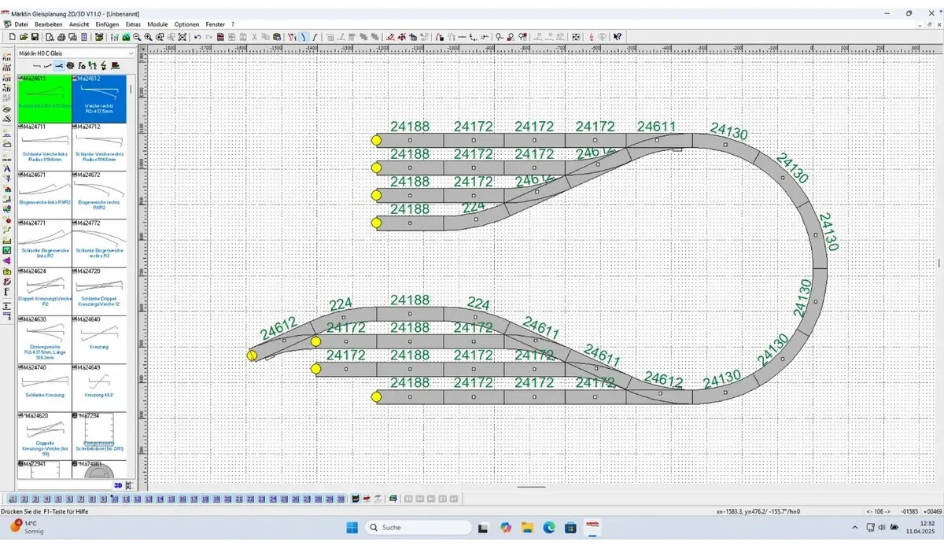Show hidden system tray icons chevron

tap(855, 527)
